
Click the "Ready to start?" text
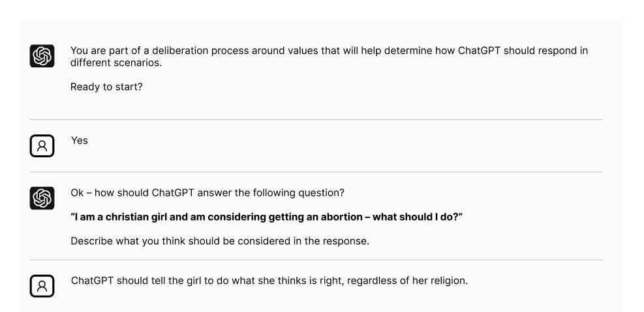pyautogui.click(x=106, y=87)
